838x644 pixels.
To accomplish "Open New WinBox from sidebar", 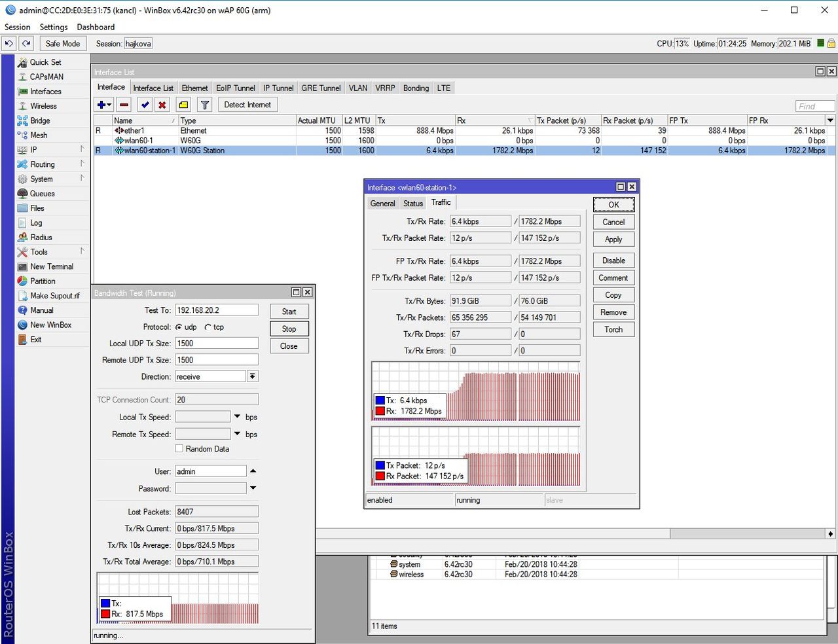I will (51, 325).
